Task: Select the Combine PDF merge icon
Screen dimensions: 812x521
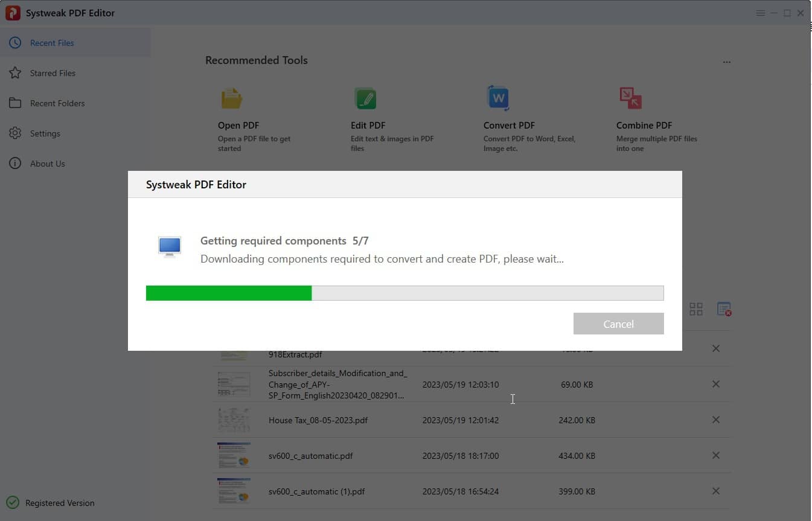Action: pos(630,98)
